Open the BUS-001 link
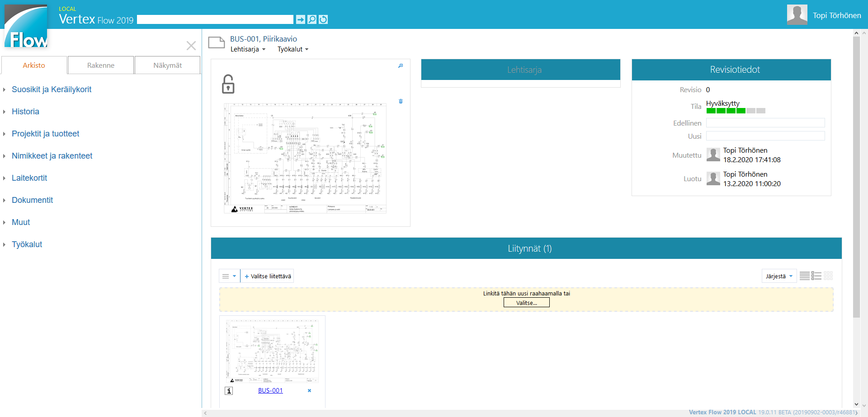 click(270, 391)
